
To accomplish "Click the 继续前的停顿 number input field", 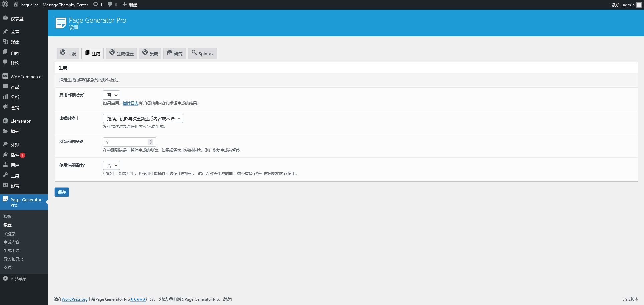I will (x=125, y=142).
